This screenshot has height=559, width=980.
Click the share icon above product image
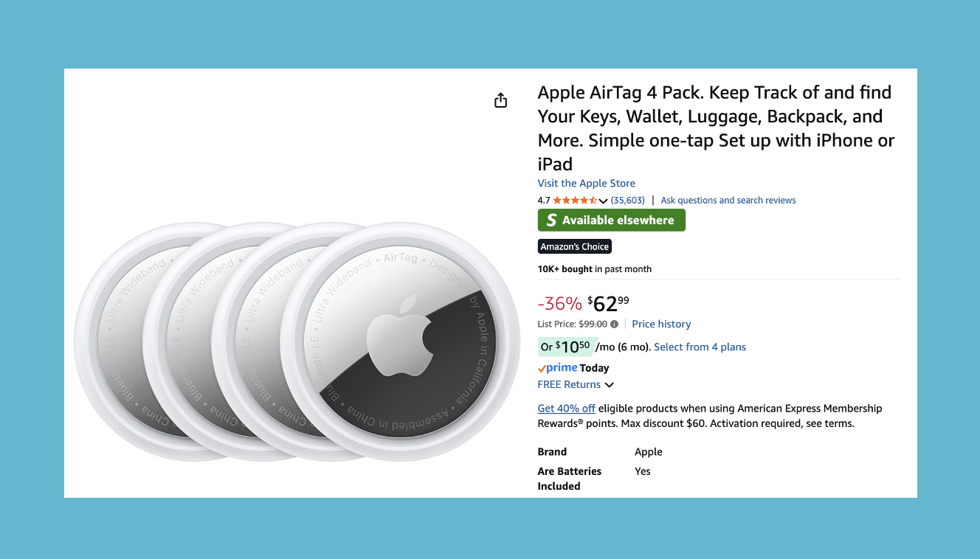click(x=500, y=100)
